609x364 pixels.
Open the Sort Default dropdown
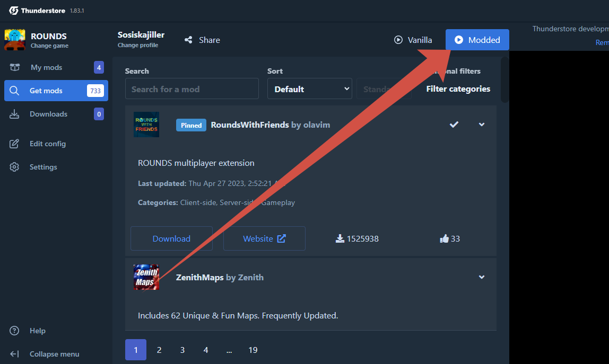pyautogui.click(x=310, y=88)
